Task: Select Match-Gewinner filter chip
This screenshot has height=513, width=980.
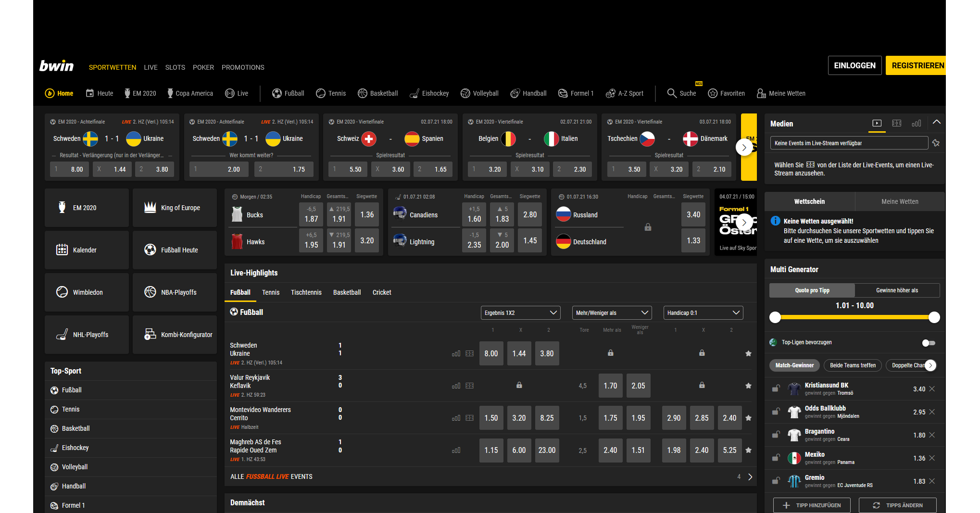Action: (x=794, y=365)
